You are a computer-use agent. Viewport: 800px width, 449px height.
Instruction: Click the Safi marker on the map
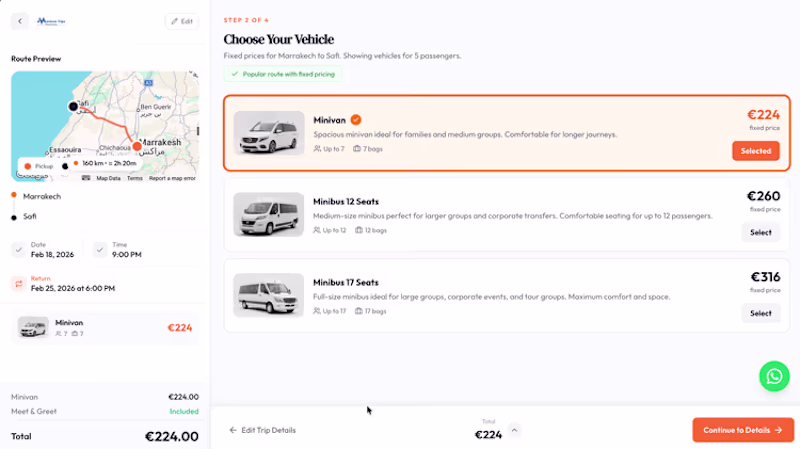coord(73,106)
